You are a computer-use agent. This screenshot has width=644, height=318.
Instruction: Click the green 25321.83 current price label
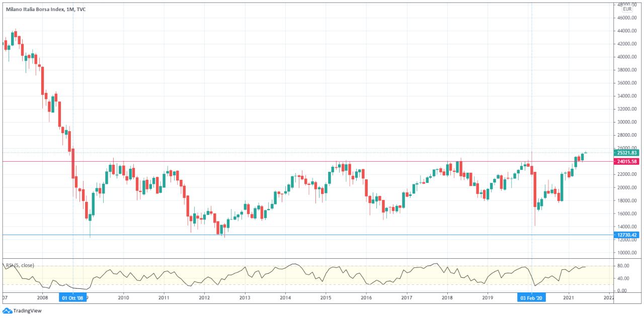(x=627, y=153)
